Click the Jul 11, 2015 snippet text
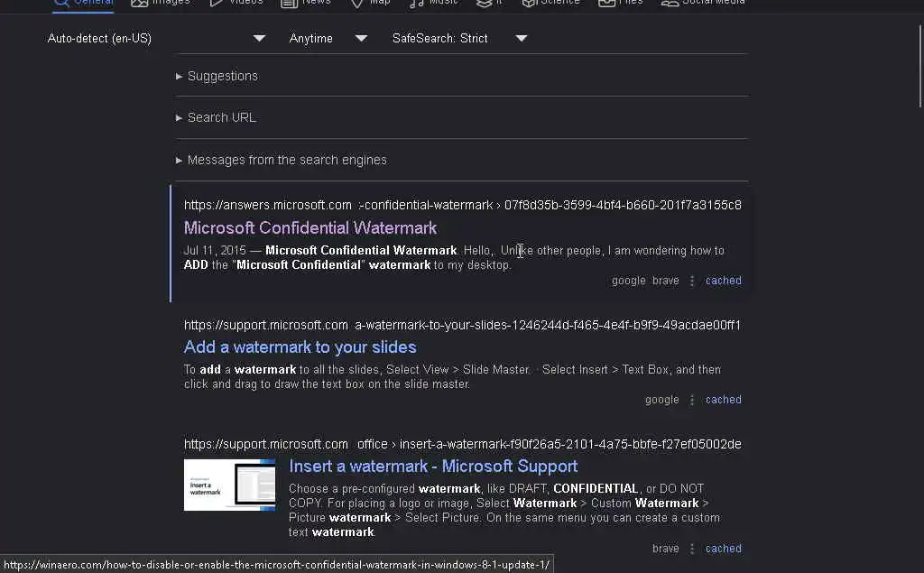 click(454, 257)
